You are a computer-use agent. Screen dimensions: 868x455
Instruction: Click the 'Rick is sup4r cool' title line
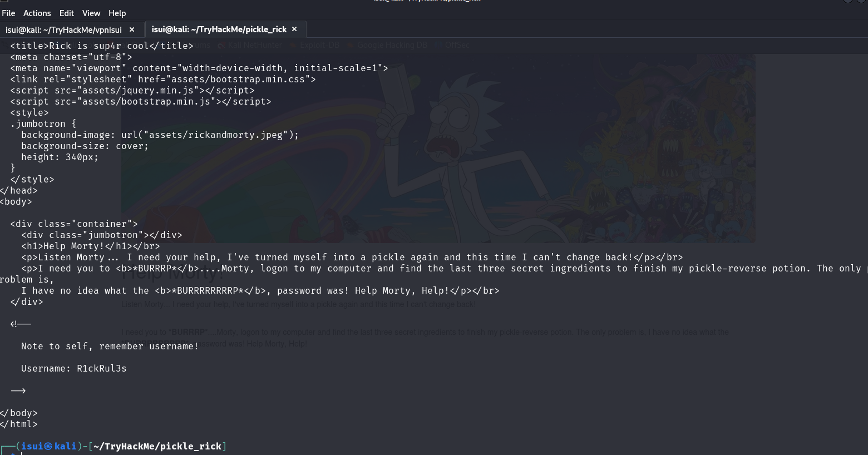click(x=102, y=46)
